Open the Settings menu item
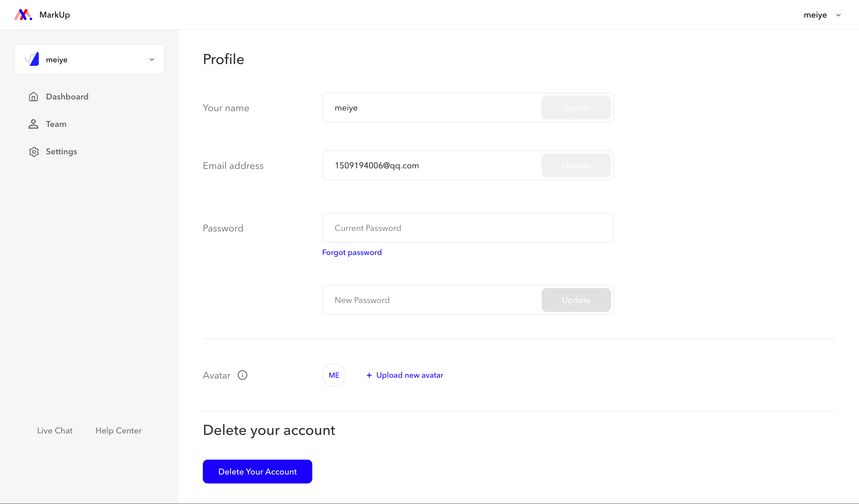The image size is (859, 504). pyautogui.click(x=61, y=152)
